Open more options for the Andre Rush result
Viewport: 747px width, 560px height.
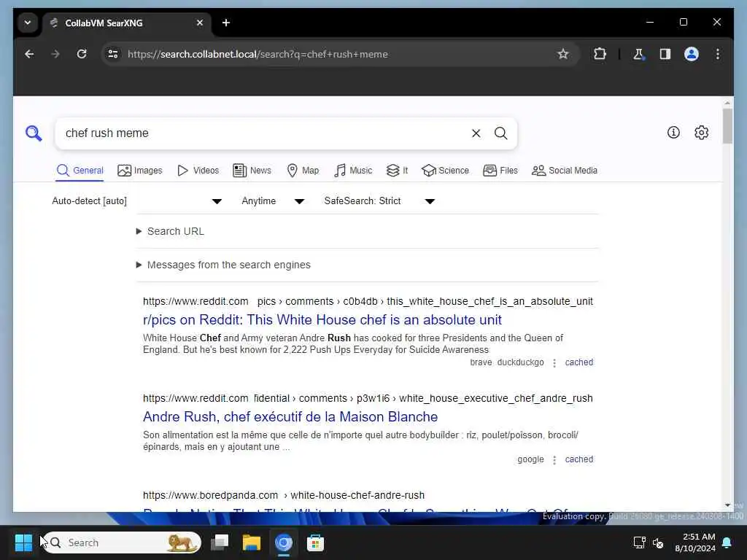[554, 460]
